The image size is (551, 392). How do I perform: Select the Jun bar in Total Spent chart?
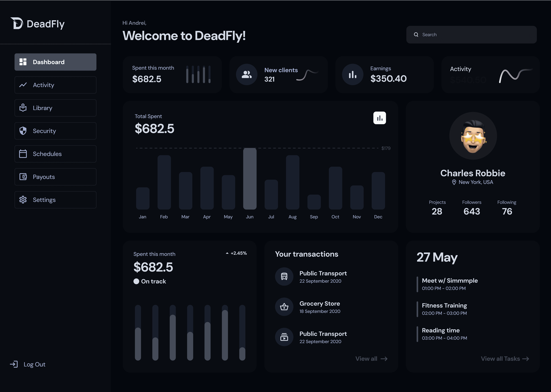[x=250, y=179]
